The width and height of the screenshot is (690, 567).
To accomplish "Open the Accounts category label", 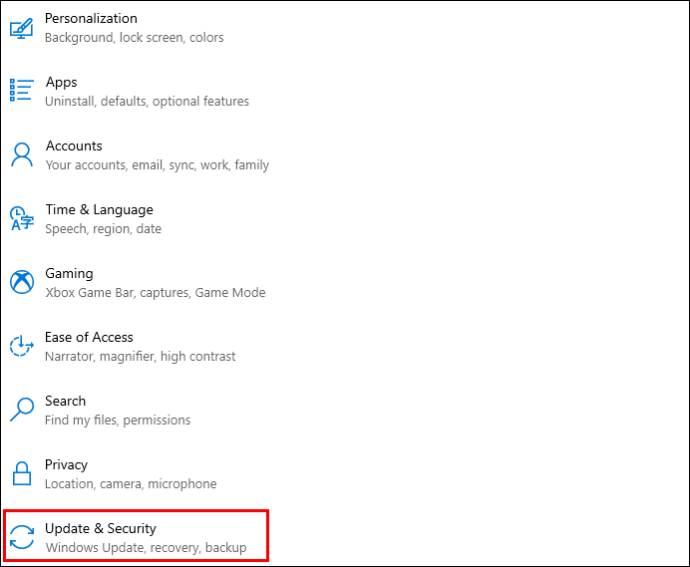I will pos(74,146).
